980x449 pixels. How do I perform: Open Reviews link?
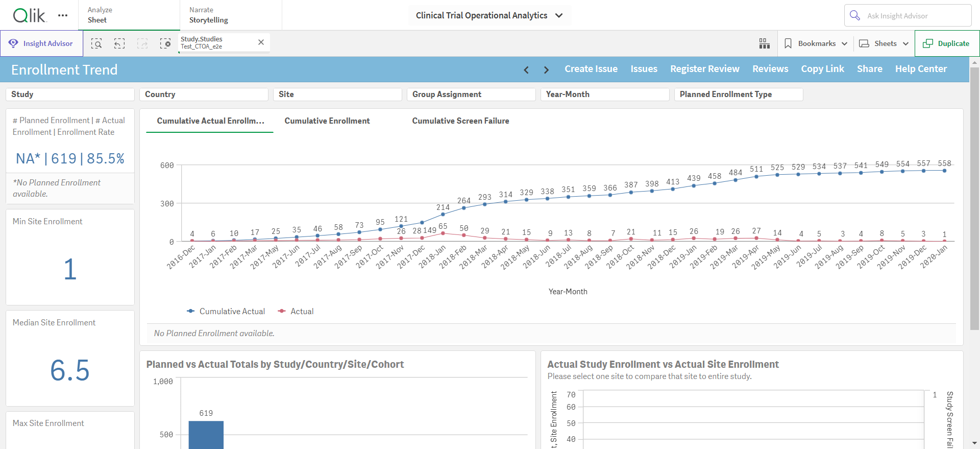click(770, 69)
